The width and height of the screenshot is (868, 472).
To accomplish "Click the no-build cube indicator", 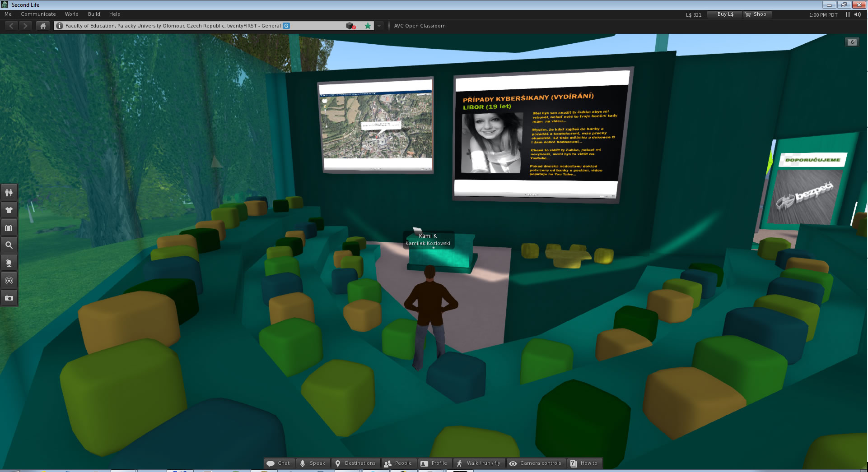I will point(350,26).
